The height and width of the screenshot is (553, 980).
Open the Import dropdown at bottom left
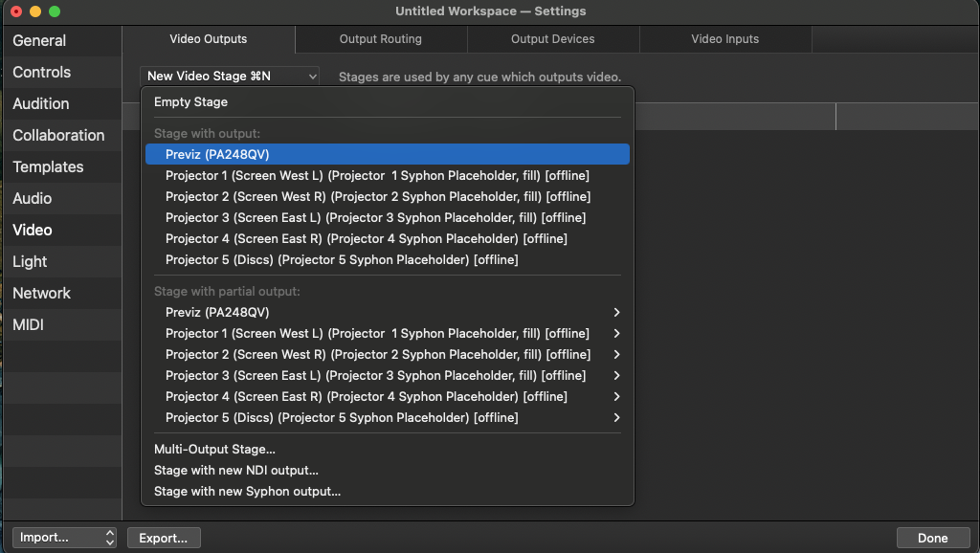(x=63, y=538)
